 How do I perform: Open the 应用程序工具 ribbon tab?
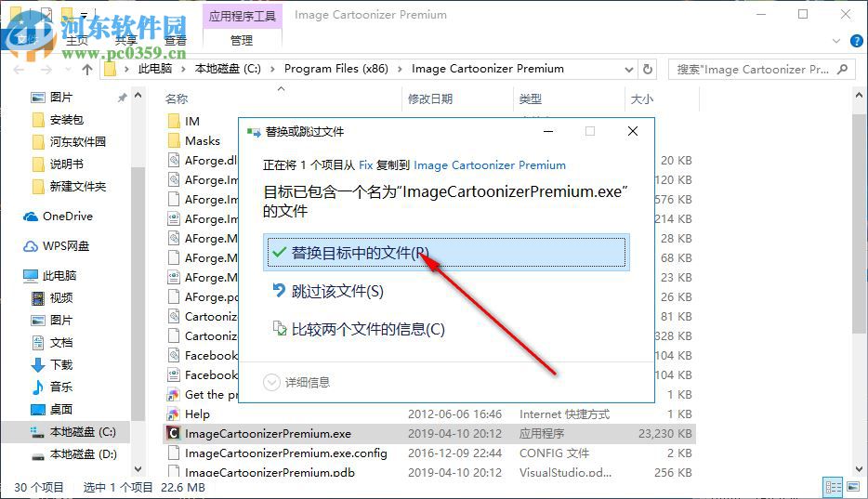(x=243, y=16)
